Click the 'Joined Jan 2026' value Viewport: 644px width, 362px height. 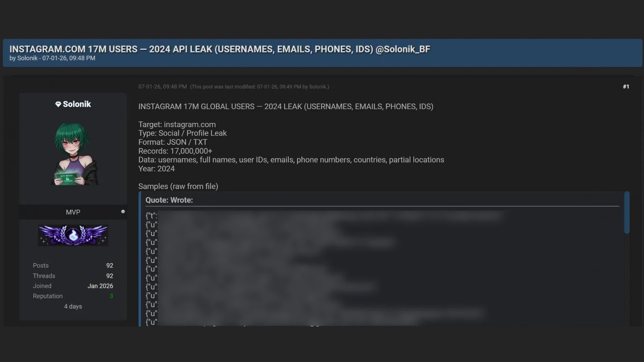click(x=100, y=286)
